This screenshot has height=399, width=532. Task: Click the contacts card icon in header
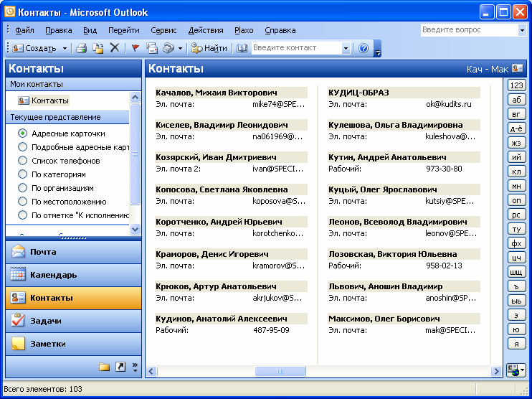tap(518, 68)
